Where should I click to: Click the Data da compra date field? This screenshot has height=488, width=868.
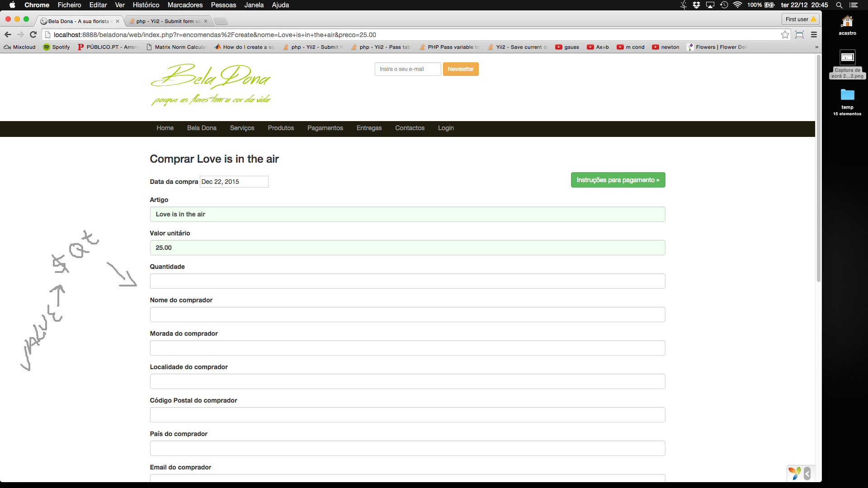(233, 181)
